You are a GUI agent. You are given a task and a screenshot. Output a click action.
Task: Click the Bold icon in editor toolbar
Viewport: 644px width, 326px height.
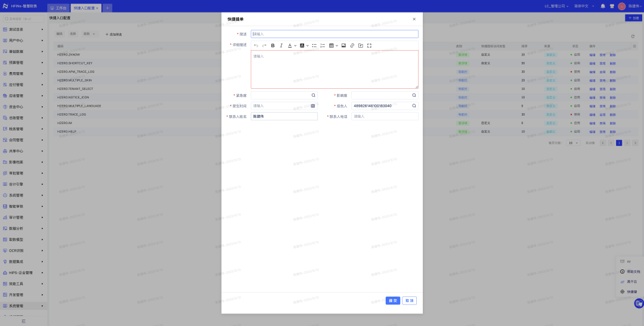click(x=273, y=45)
